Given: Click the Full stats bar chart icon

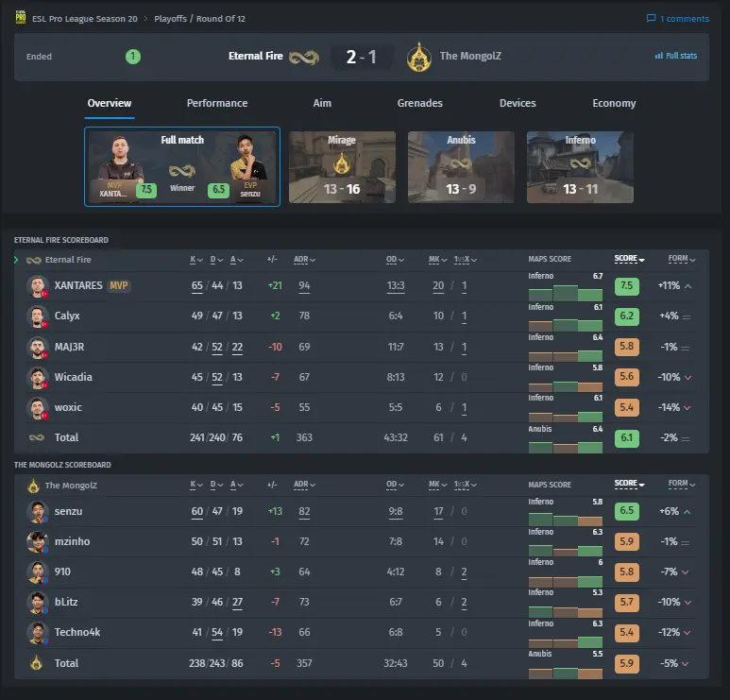Looking at the screenshot, I should tap(659, 56).
